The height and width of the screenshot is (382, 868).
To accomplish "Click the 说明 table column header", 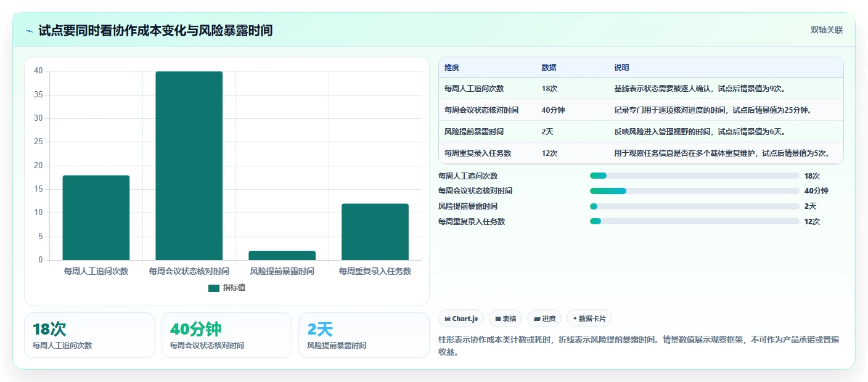I will (x=621, y=68).
